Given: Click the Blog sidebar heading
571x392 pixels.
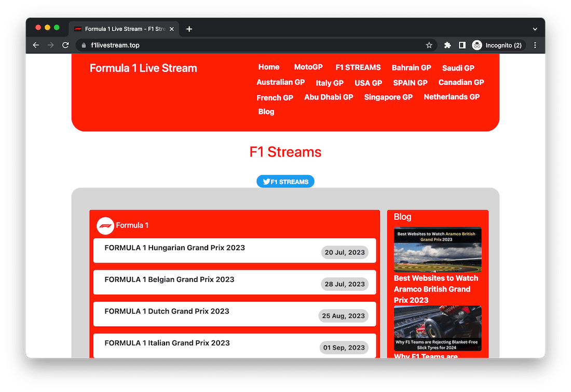Looking at the screenshot, I should pos(402,217).
